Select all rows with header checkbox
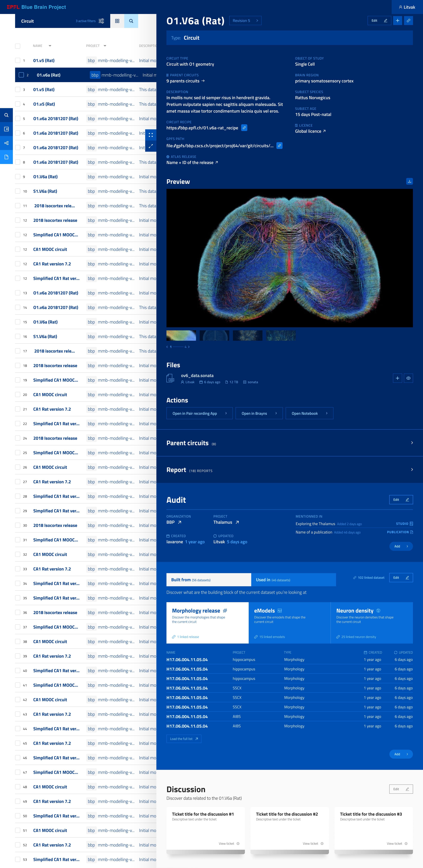The height and width of the screenshot is (868, 423). tap(17, 46)
